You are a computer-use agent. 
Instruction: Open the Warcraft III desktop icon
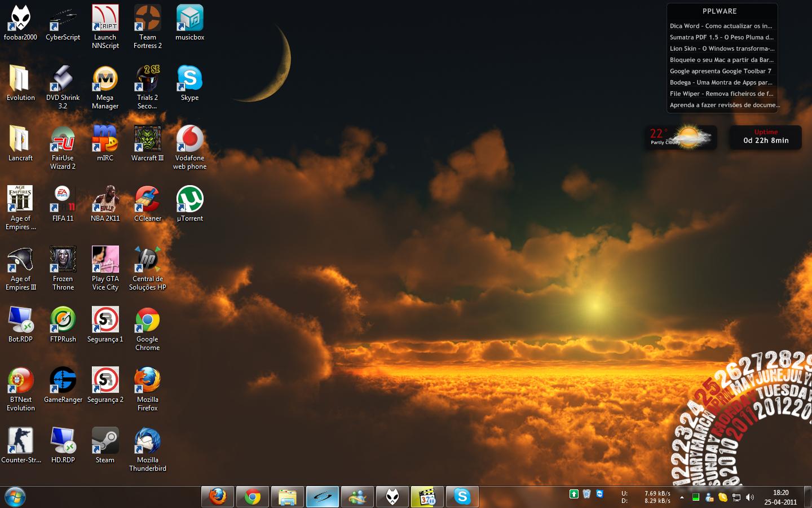[x=148, y=144]
